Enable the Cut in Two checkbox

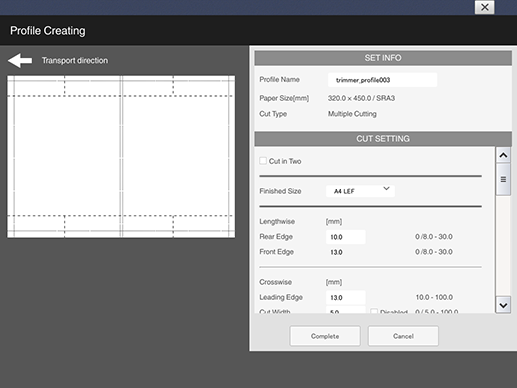(263, 161)
